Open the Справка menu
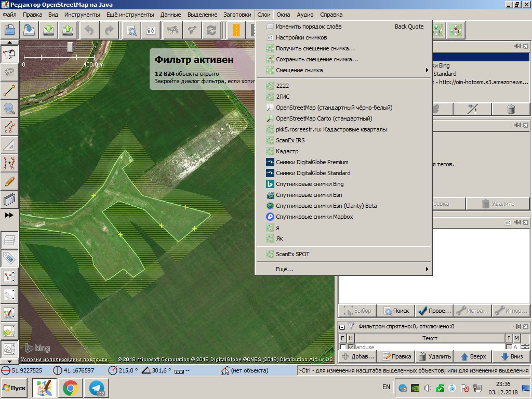532x399 pixels. click(x=331, y=15)
